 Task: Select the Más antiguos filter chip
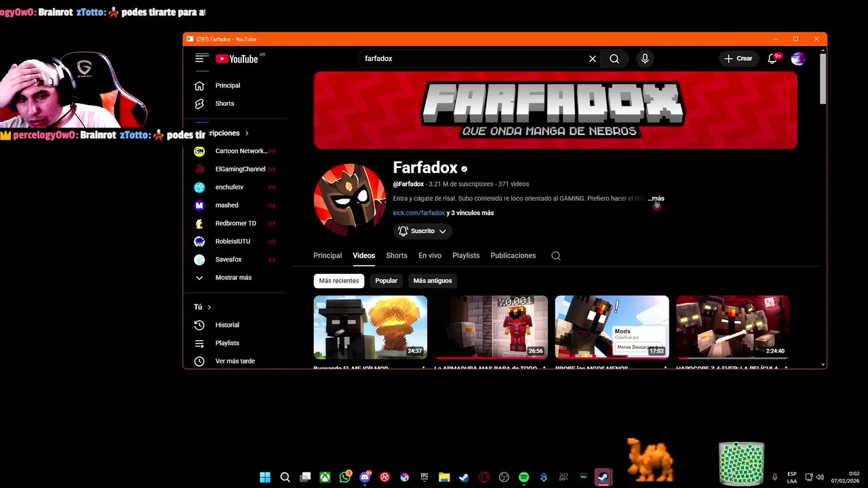pos(433,281)
